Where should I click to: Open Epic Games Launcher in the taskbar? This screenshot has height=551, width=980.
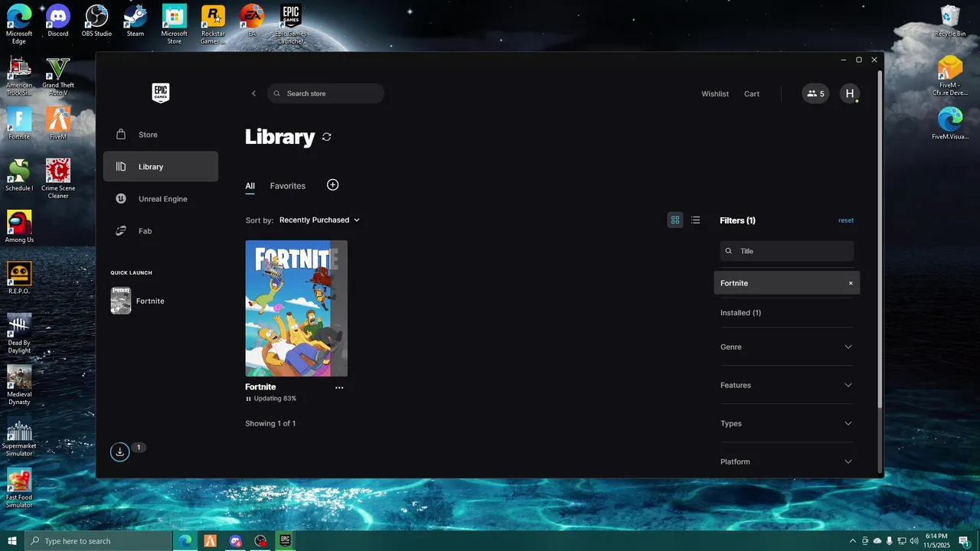pyautogui.click(x=285, y=541)
